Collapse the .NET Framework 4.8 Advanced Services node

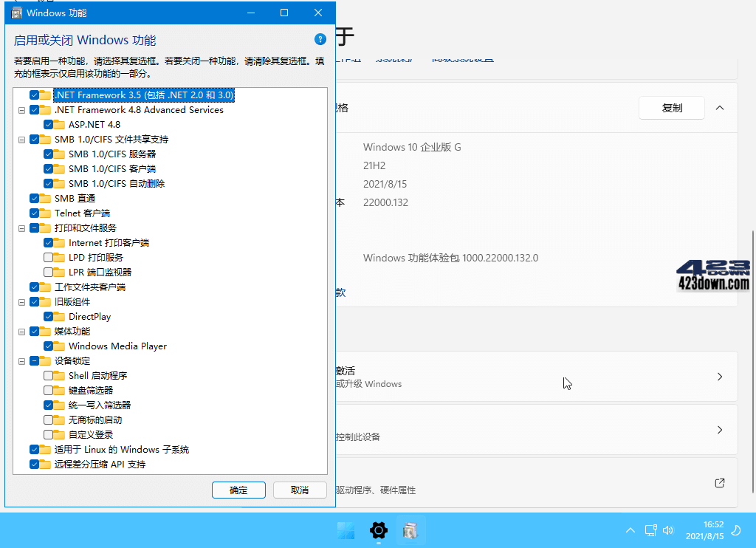(x=21, y=109)
